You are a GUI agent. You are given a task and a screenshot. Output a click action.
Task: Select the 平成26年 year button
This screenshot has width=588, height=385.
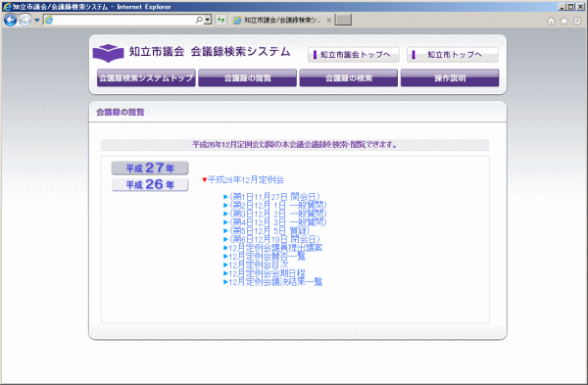(150, 184)
